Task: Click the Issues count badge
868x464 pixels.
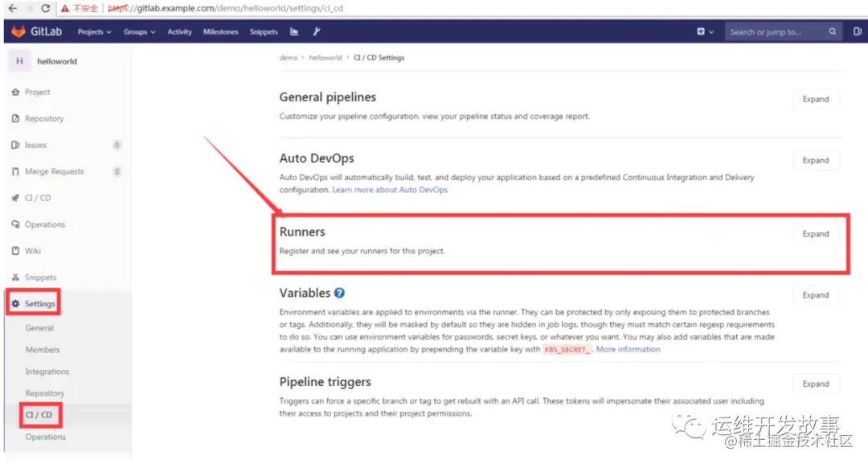Action: click(x=117, y=145)
